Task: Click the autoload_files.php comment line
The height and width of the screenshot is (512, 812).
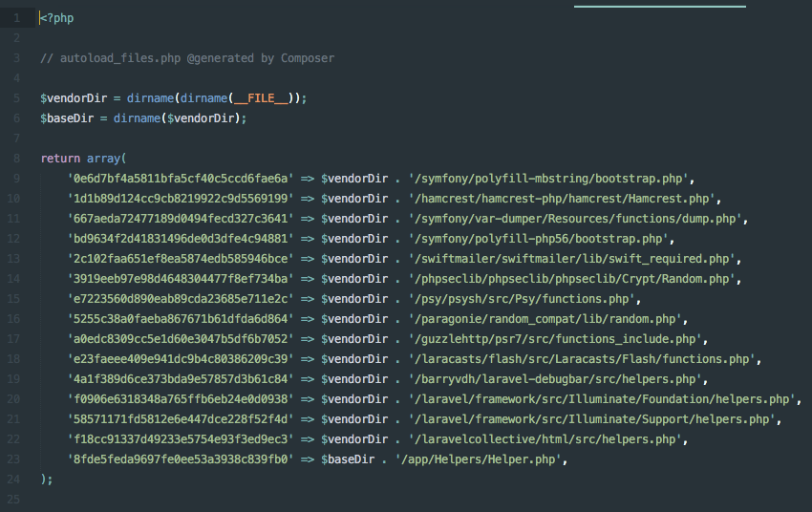Action: click(x=187, y=58)
